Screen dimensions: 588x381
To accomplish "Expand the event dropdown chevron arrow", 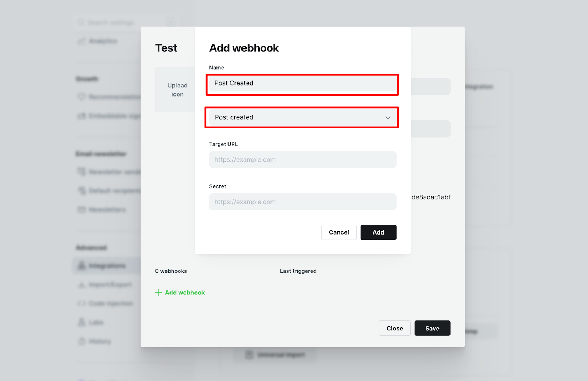I will pyautogui.click(x=388, y=118).
